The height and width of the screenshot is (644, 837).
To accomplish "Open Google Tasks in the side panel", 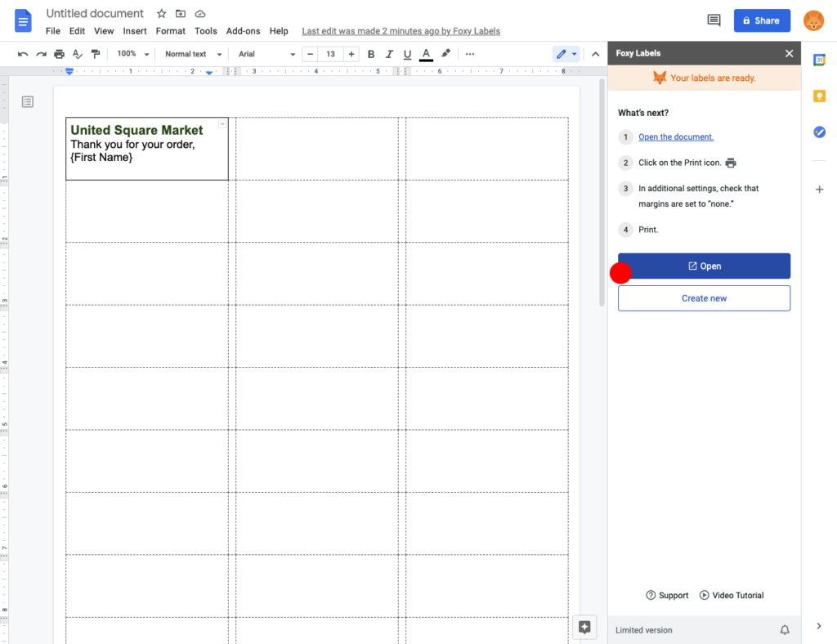I will click(819, 132).
